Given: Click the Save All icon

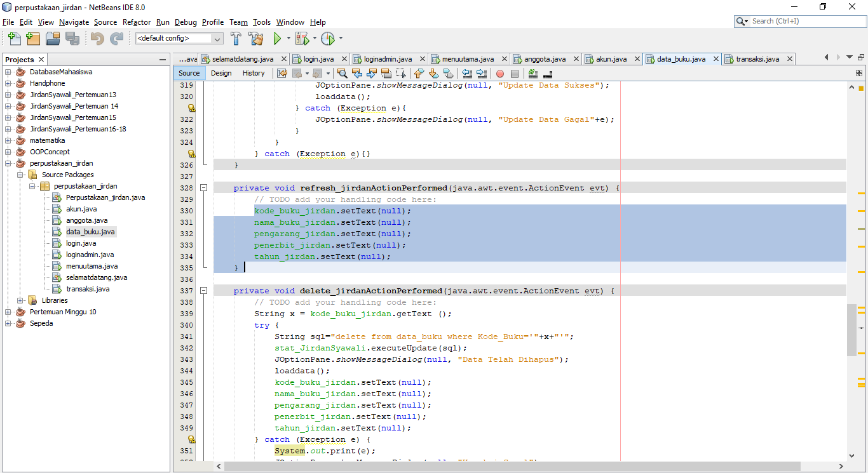Looking at the screenshot, I should pos(73,39).
